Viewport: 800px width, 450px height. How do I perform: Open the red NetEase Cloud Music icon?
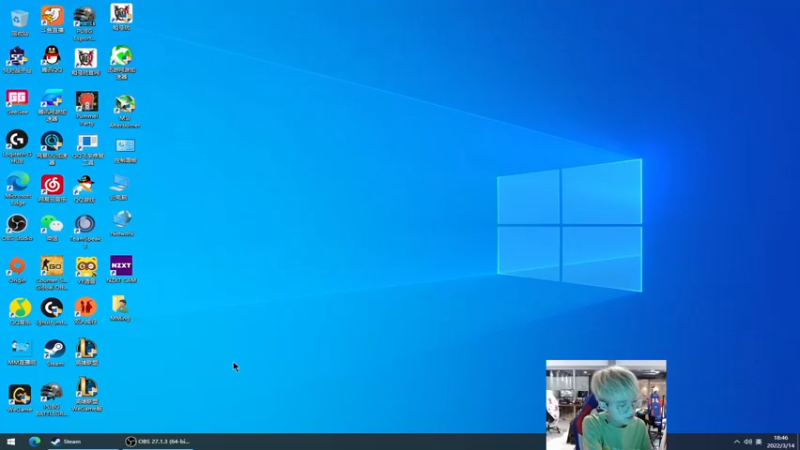tap(52, 188)
